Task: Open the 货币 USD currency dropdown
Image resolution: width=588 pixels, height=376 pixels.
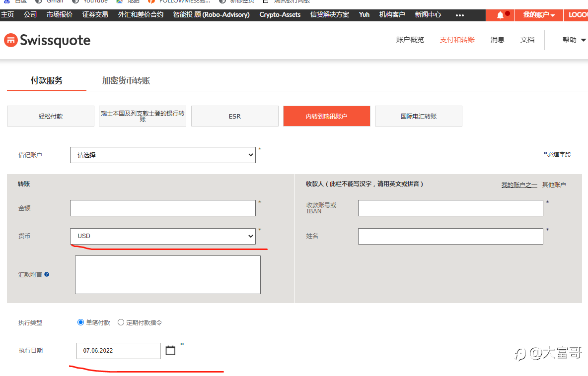Action: 163,236
